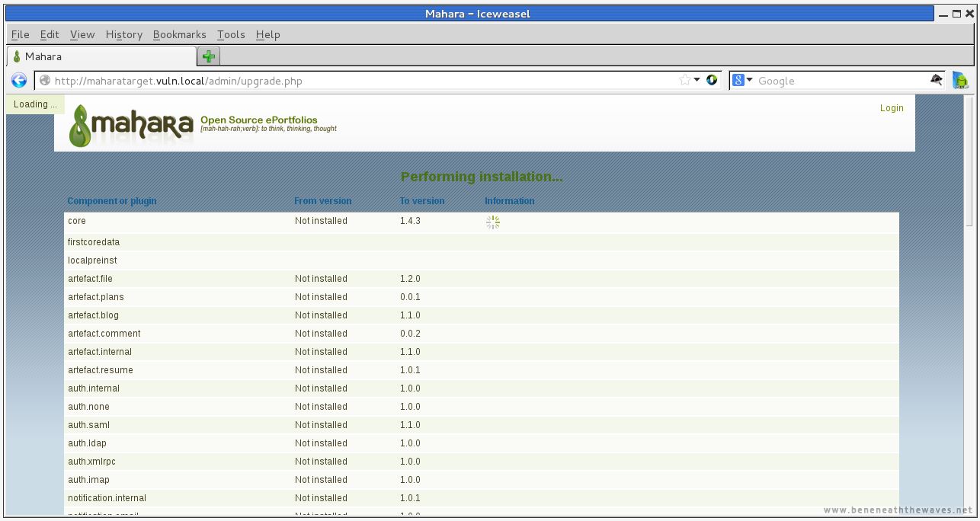Click the circular reload icon in address bar
This screenshot has height=521, width=980.
(713, 80)
